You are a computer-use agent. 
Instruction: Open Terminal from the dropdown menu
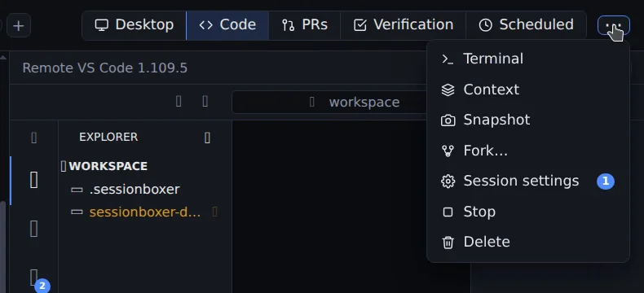tap(527, 59)
